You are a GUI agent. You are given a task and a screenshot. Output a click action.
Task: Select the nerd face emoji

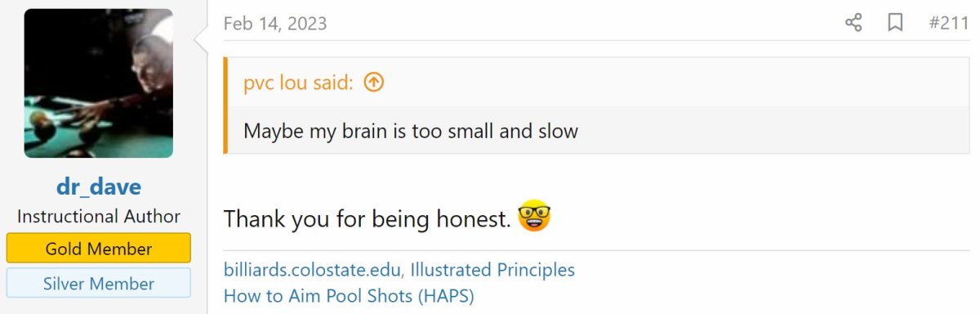534,217
